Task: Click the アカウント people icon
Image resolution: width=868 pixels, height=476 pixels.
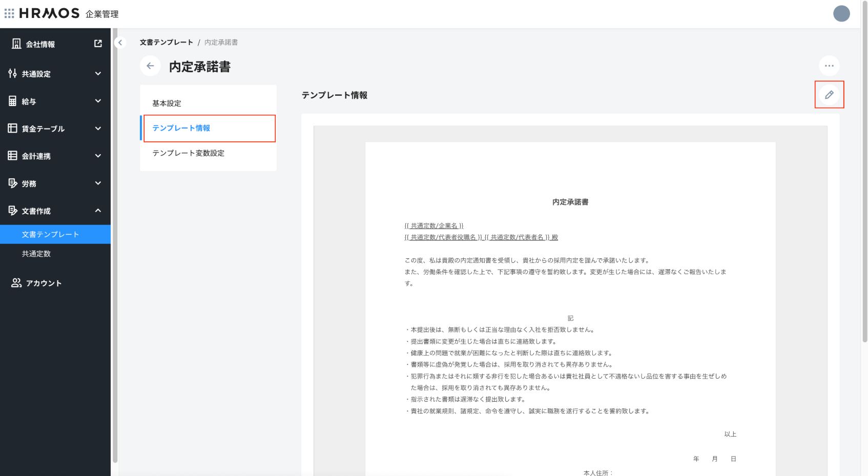Action: click(x=16, y=283)
